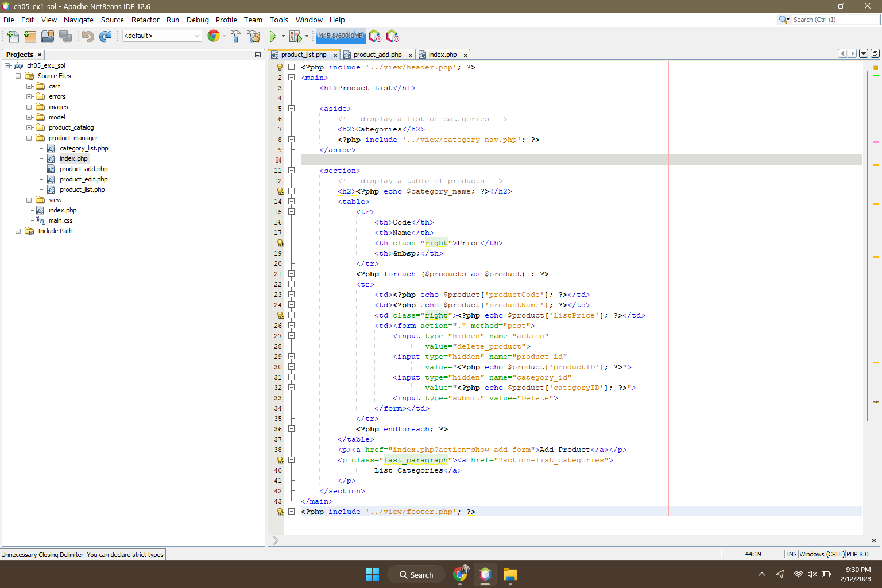This screenshot has height=588, width=882.
Task: Collapse the code fold at line 14 table
Action: point(291,202)
